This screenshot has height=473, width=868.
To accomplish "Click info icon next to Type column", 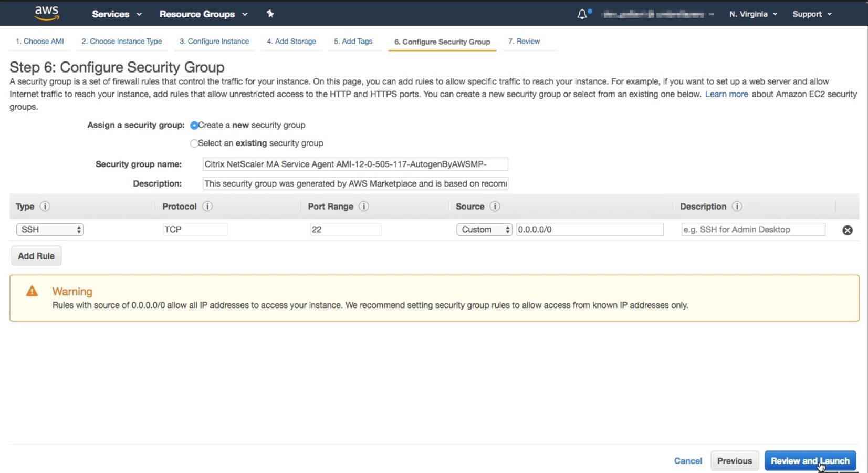I will click(x=45, y=207).
